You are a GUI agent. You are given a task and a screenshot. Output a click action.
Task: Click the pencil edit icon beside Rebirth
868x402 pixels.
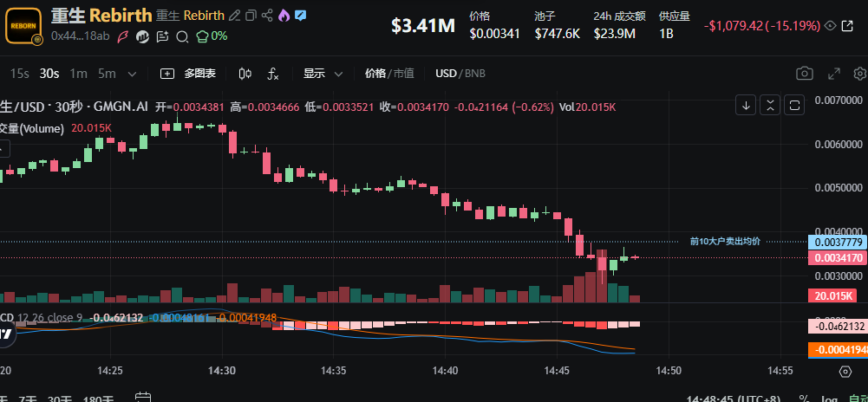tap(235, 16)
